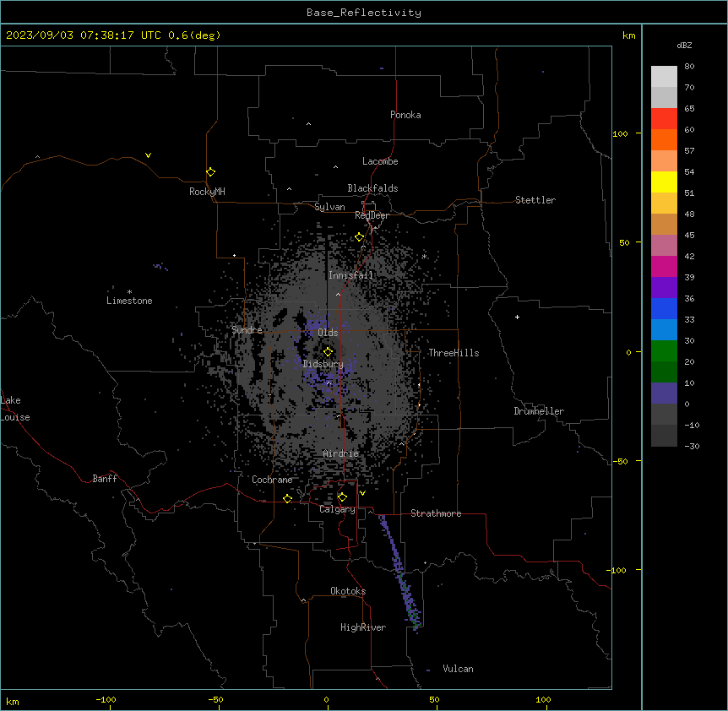Click the Blackfalds city label
Viewport: 728px width, 711px height.
pyautogui.click(x=372, y=188)
